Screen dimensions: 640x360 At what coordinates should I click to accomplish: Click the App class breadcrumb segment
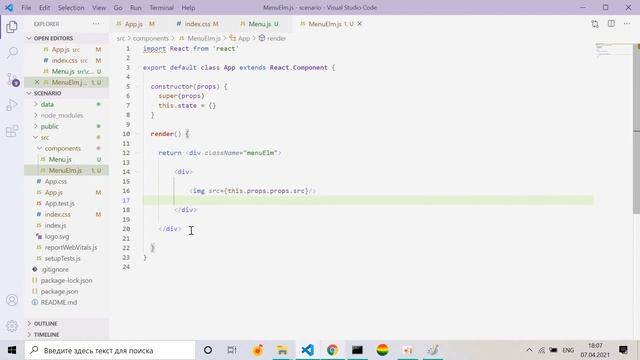[x=240, y=38]
